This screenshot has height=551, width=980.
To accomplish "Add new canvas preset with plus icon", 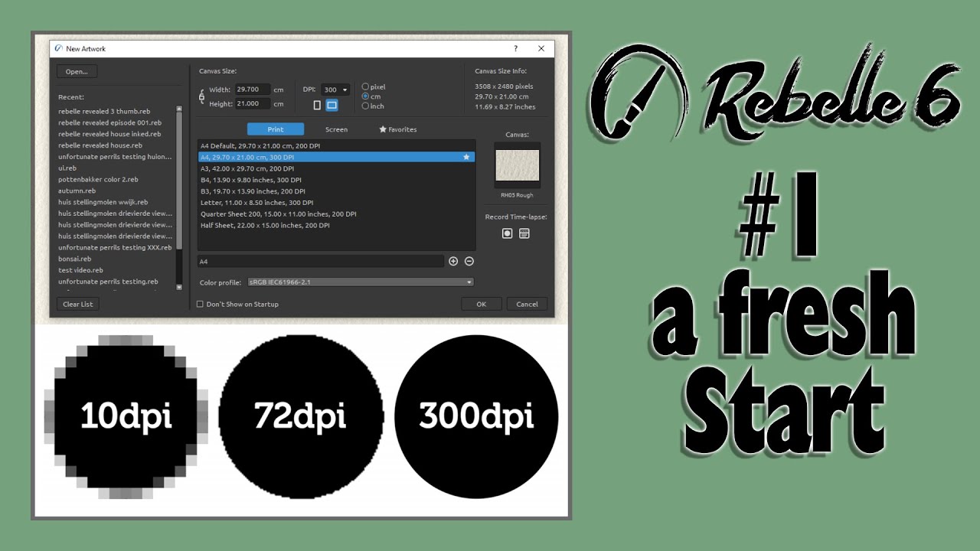I will point(453,261).
